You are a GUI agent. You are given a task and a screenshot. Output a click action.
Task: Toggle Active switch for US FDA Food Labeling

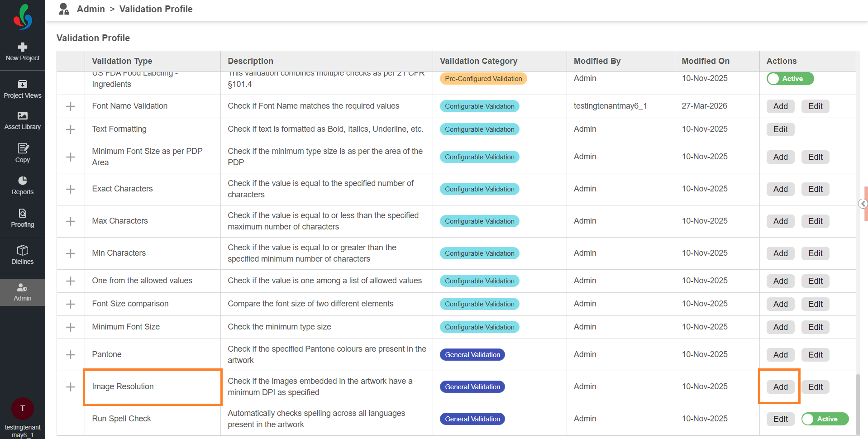pos(790,79)
